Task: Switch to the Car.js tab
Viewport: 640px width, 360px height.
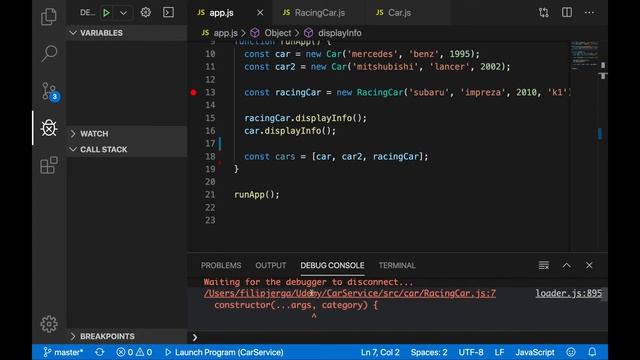Action: (x=399, y=13)
